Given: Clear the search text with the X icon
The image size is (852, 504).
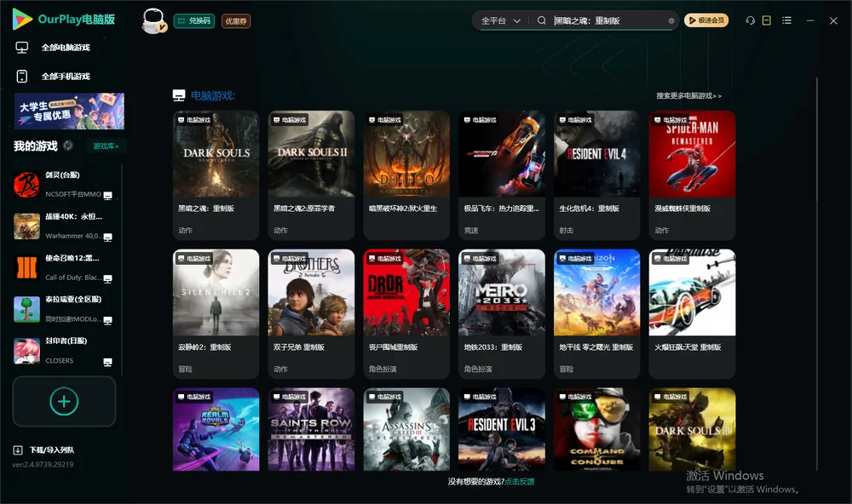Looking at the screenshot, I should 671,20.
